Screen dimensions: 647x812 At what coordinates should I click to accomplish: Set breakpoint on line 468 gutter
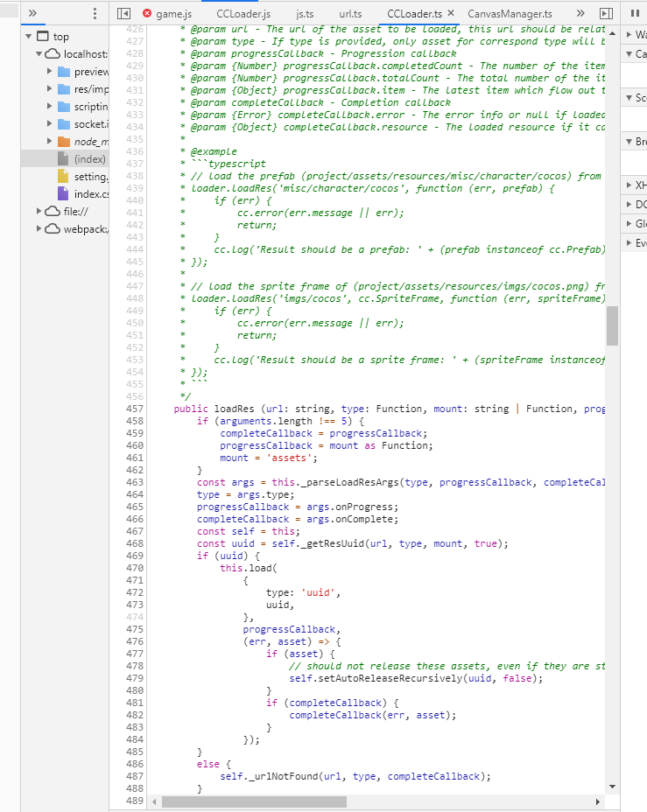(x=135, y=543)
